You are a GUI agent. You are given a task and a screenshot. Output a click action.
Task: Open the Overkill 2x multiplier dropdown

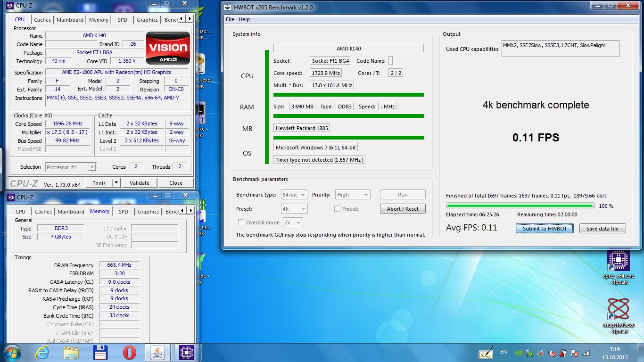click(293, 222)
